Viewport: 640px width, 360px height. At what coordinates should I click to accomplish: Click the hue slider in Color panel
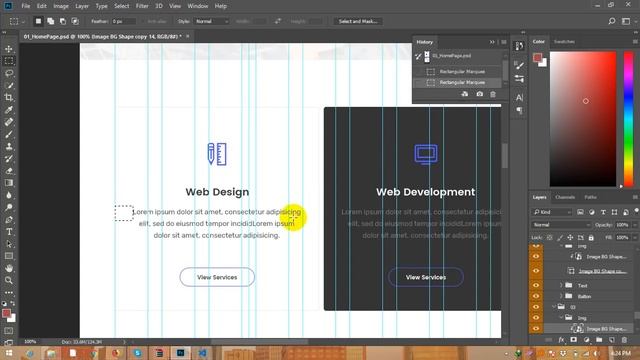[629, 119]
